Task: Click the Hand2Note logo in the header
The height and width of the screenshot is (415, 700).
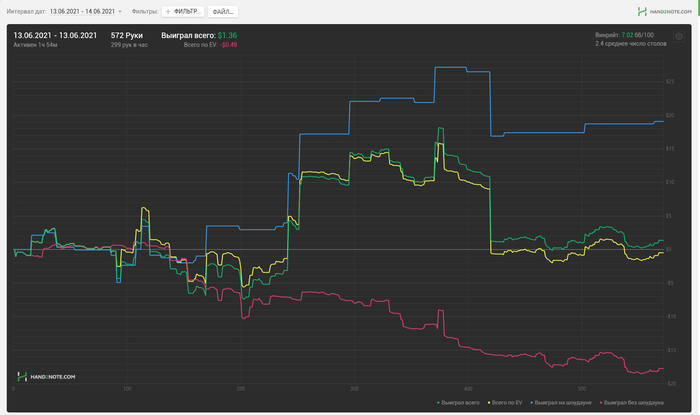Action: pyautogui.click(x=665, y=12)
